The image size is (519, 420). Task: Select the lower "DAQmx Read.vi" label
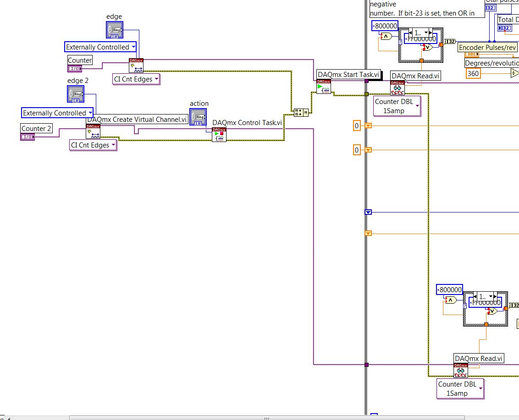tap(479, 359)
